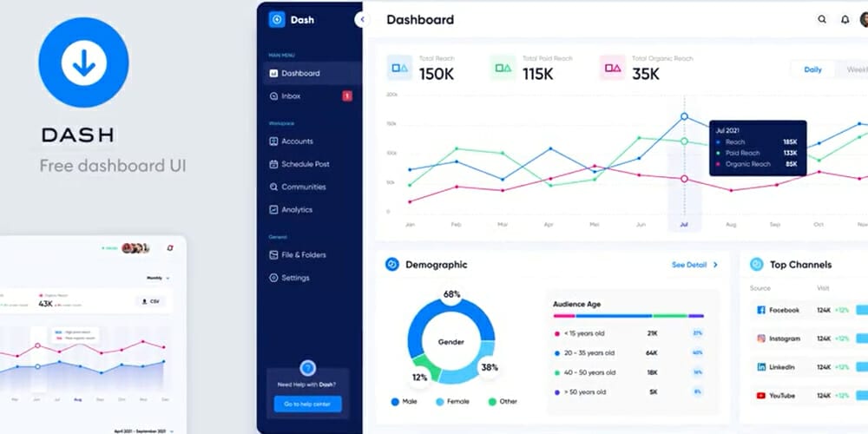Click the Jul data point on Reach line

point(684,116)
